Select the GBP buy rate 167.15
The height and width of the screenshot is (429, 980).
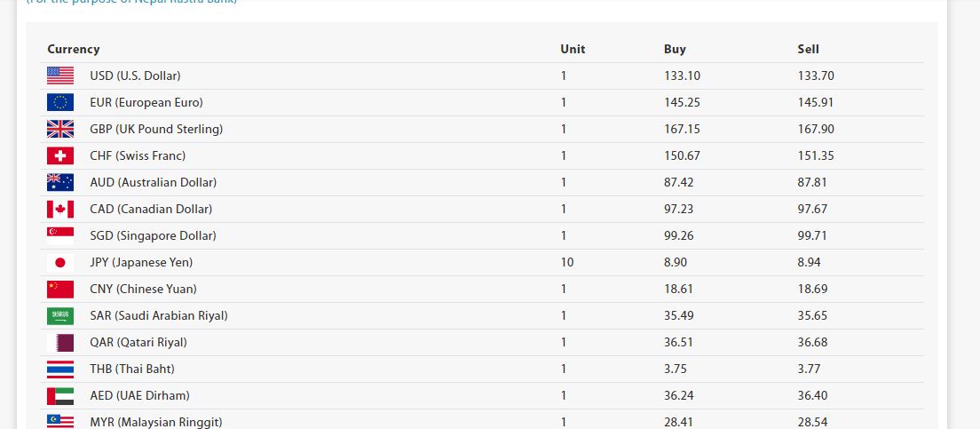coord(682,130)
